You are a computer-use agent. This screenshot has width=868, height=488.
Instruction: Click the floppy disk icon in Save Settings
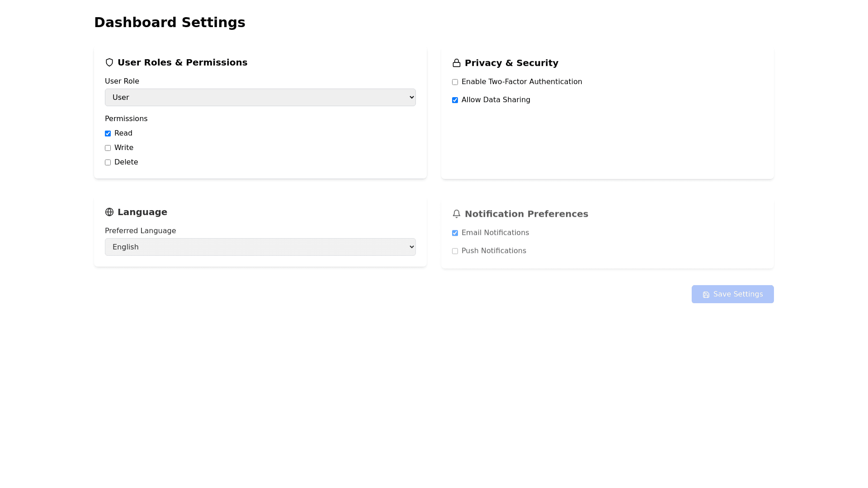(706, 295)
